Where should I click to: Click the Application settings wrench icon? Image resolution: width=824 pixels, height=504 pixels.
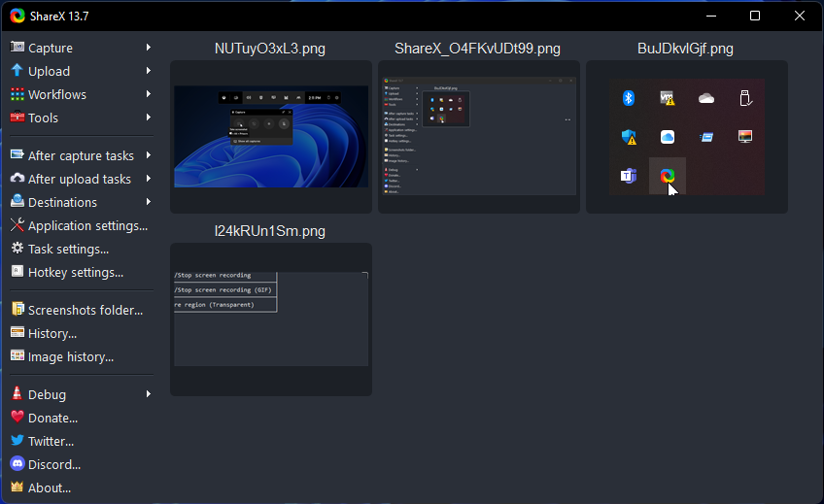tap(17, 224)
